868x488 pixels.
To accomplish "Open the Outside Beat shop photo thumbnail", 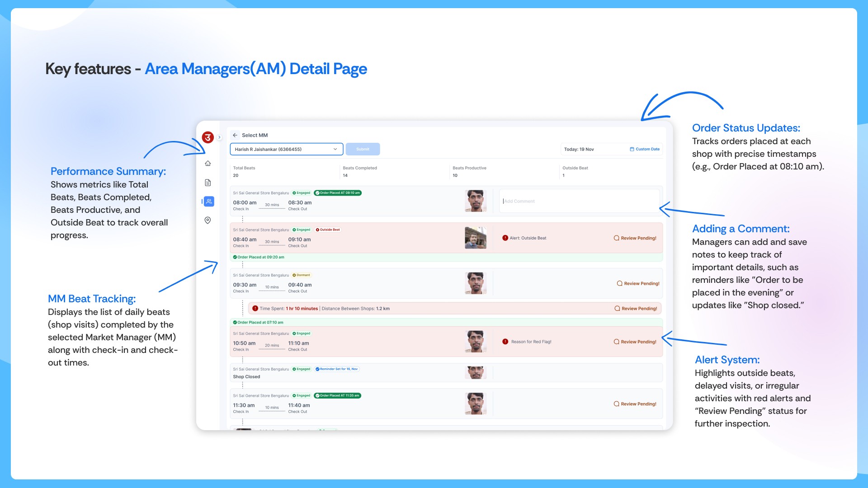I will 476,238.
